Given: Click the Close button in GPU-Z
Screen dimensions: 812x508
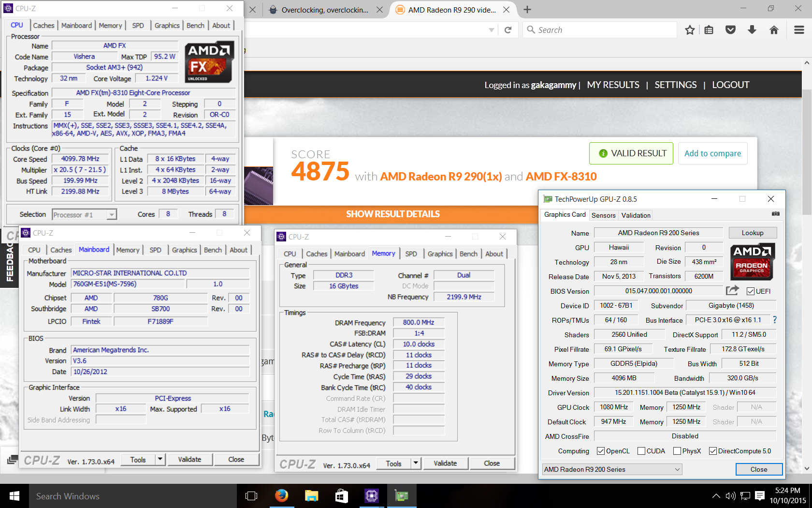Looking at the screenshot, I should (x=759, y=469).
